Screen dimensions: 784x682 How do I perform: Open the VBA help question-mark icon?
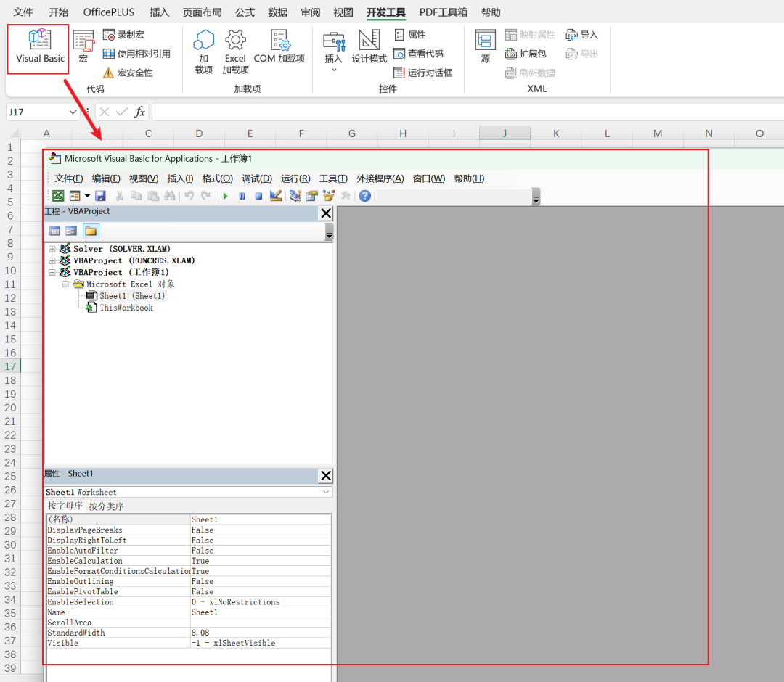click(365, 196)
